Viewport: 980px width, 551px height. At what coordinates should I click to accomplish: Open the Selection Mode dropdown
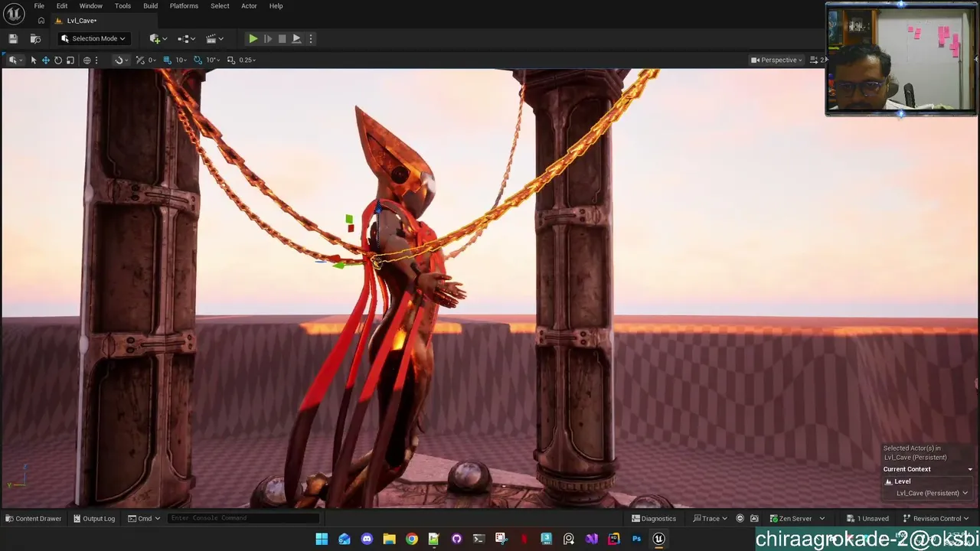(93, 38)
